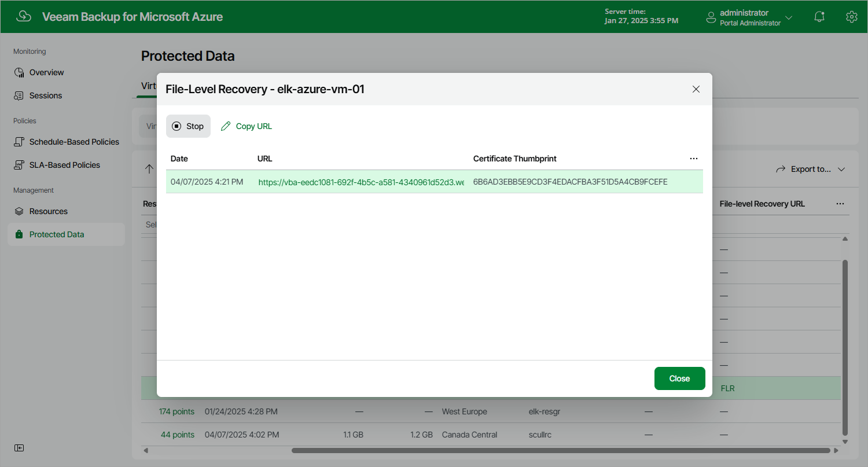Click the administrator user avatar icon
The image size is (868, 467).
pyautogui.click(x=711, y=17)
